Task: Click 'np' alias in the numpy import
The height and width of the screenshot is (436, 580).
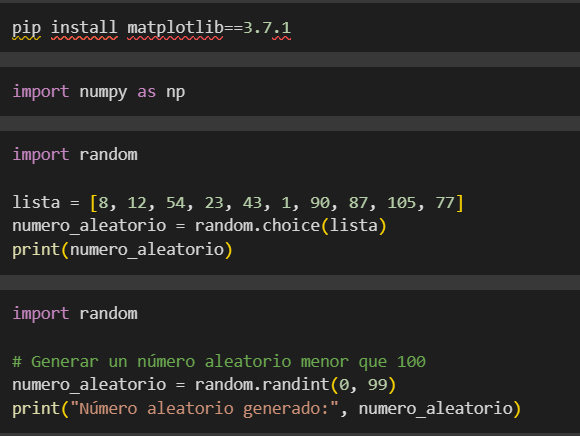Action: [x=176, y=92]
